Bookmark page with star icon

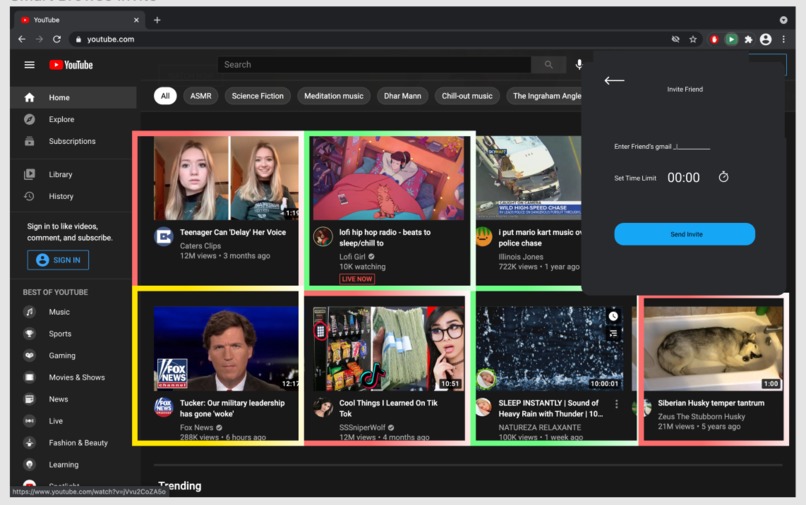(693, 39)
